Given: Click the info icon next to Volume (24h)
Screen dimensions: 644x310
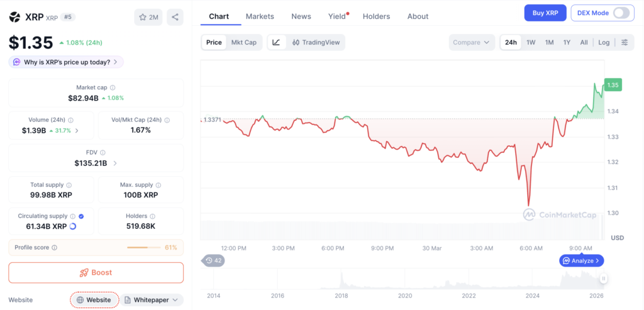Looking at the screenshot, I should pos(70,120).
